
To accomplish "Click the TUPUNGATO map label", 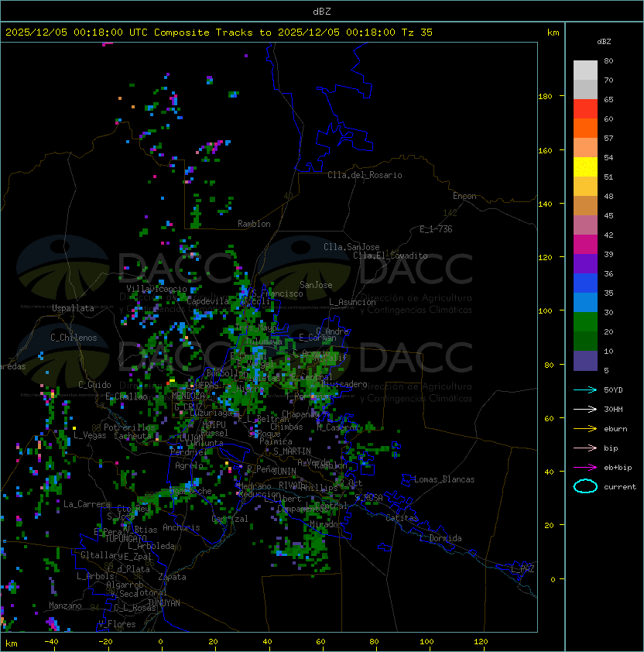I will [x=125, y=539].
